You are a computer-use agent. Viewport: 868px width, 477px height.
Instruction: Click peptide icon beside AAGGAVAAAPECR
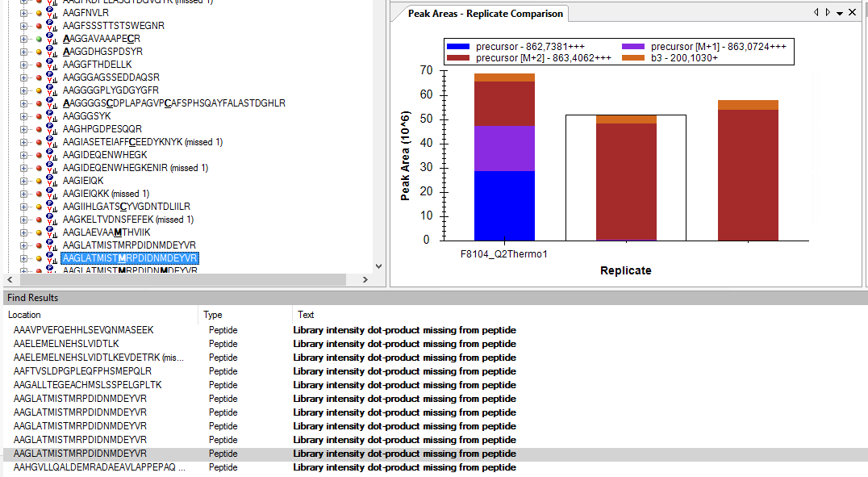[x=52, y=39]
